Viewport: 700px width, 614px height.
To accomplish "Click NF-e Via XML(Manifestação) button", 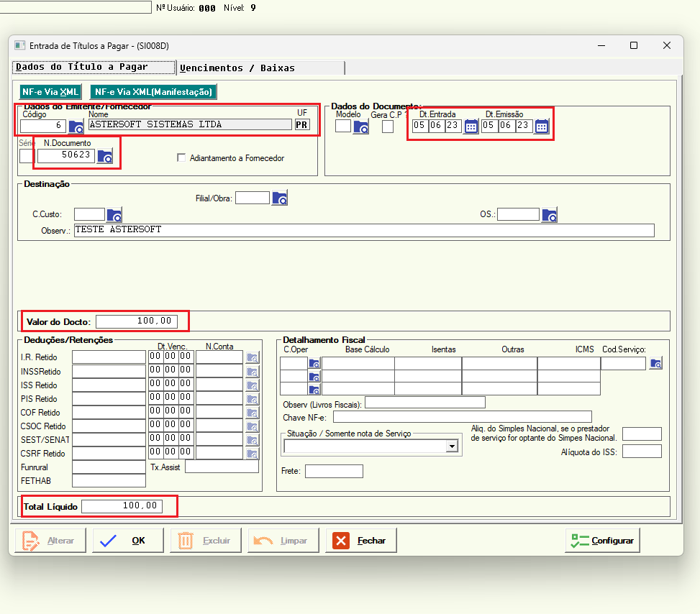I will [153, 92].
